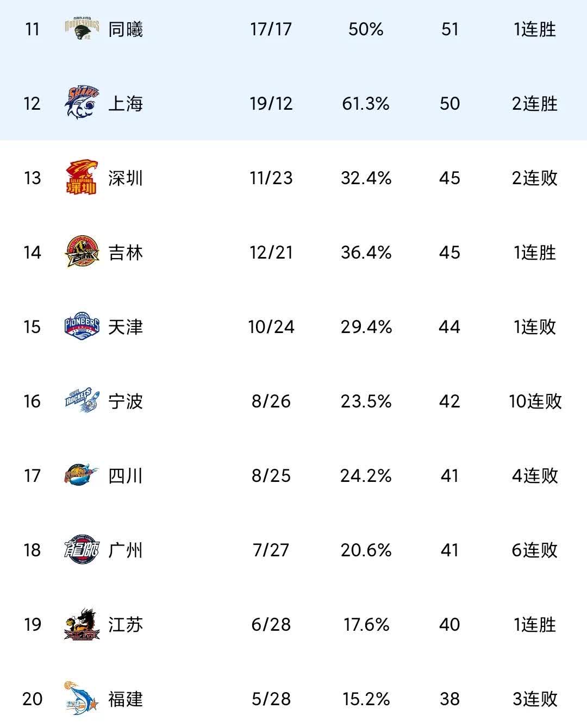
Task: Click the 10连败 streak for Ningbo
Action: [x=535, y=401]
